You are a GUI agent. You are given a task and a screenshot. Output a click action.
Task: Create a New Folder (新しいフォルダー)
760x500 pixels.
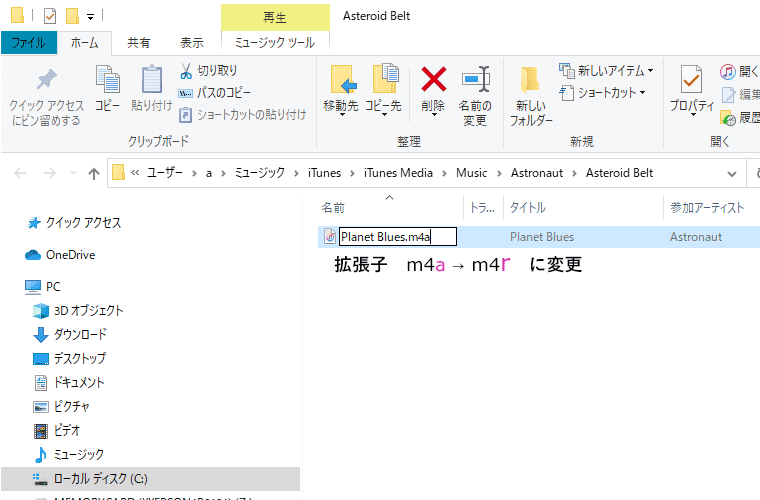coord(530,96)
